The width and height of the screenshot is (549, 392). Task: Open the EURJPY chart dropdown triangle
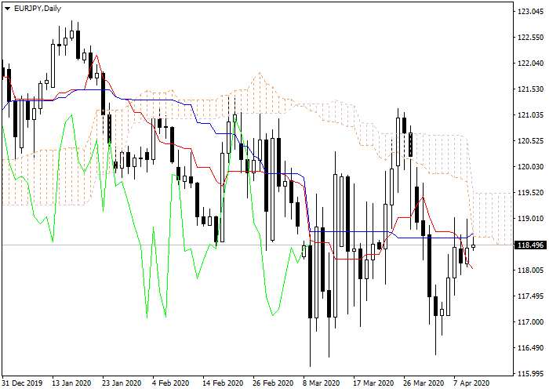click(x=7, y=9)
